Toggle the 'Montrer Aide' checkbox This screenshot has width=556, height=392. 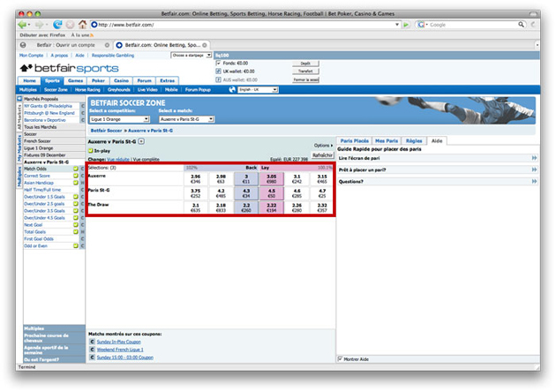pos(340,359)
